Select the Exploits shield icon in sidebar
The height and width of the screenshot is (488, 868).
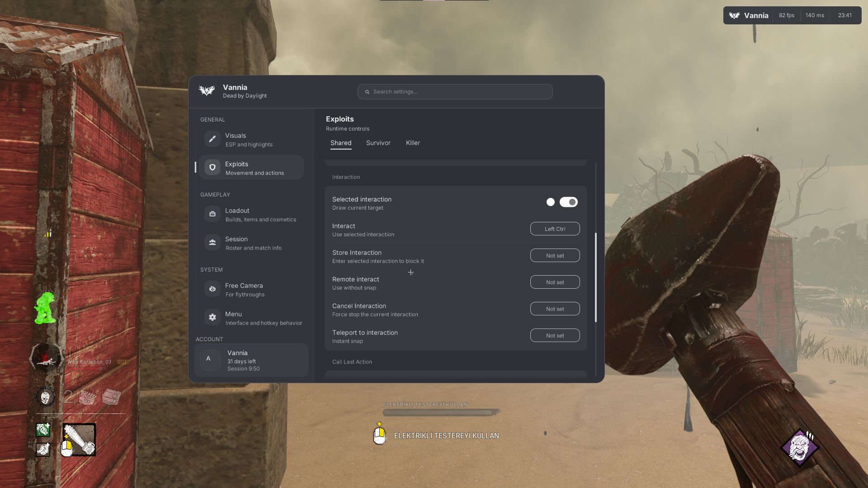pos(212,168)
